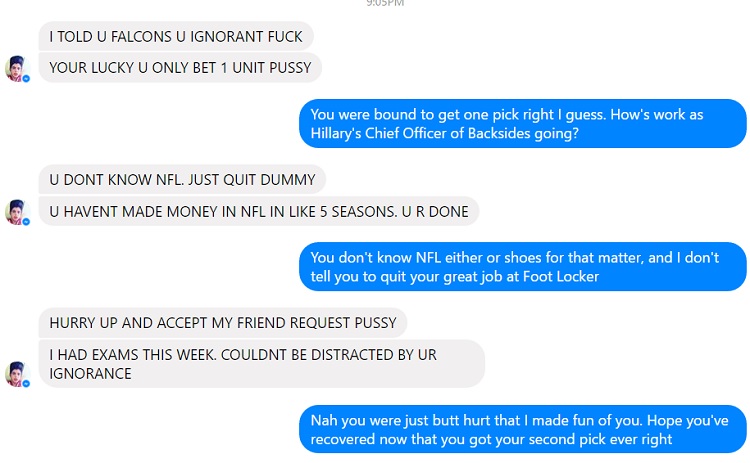Open profile avatar next to "U HAVENT MADE MONEY"
The image size is (750, 463).
click(x=17, y=212)
